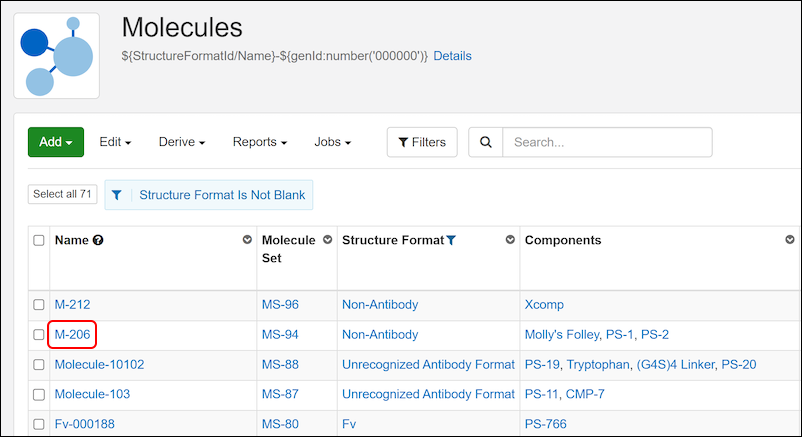Open the Molly's Folley component link
This screenshot has width=802, height=437.
click(x=562, y=334)
